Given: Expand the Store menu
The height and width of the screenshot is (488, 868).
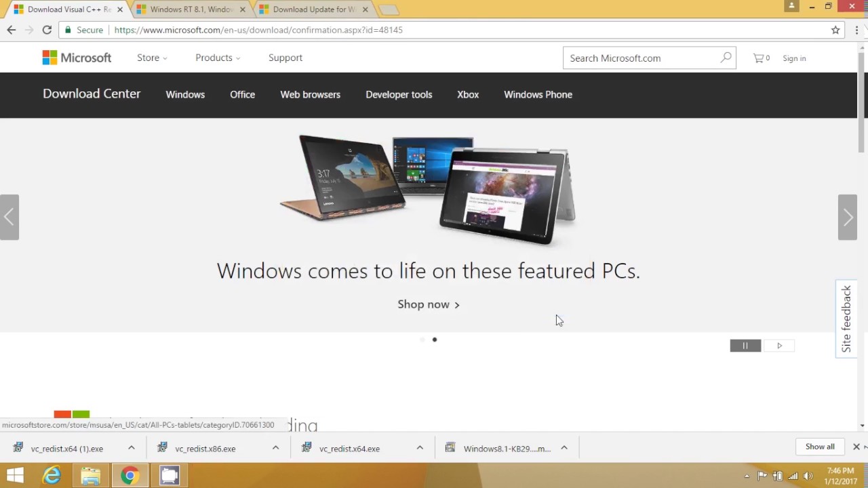Looking at the screenshot, I should click(152, 58).
